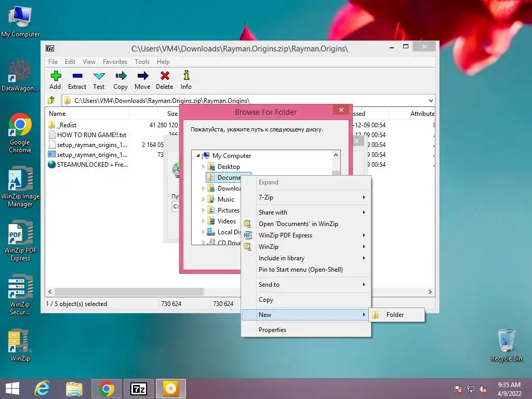Expand the Videos tree node
Viewport: 532px width, 399px height.
203,221
